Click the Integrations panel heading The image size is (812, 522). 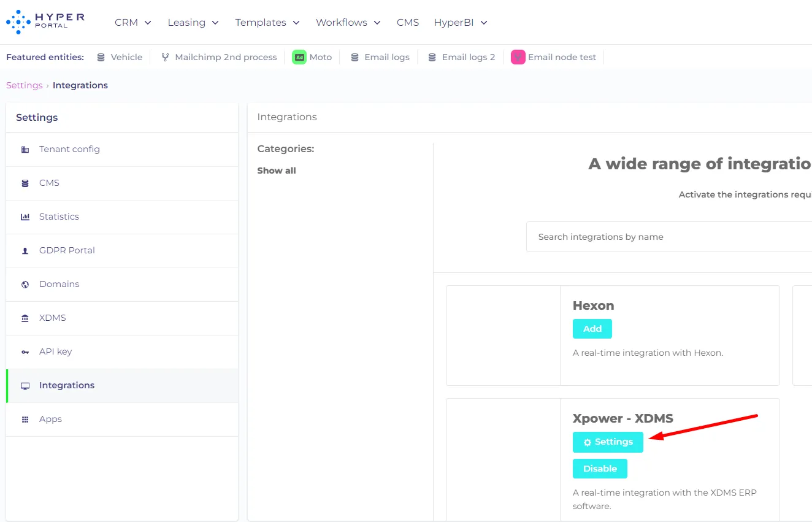pyautogui.click(x=287, y=117)
